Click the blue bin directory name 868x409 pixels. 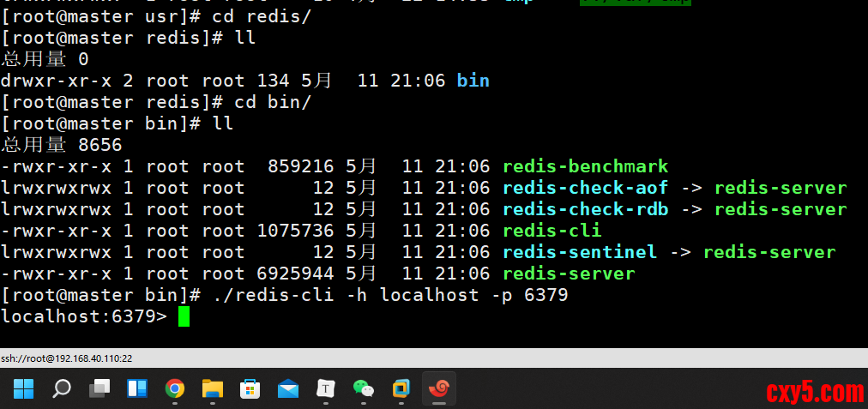(473, 81)
